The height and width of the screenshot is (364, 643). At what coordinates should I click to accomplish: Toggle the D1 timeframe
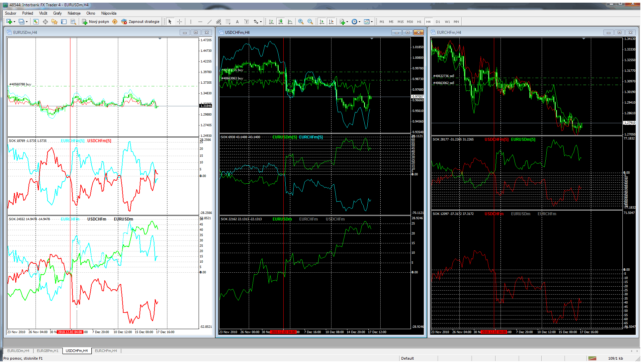(x=438, y=22)
